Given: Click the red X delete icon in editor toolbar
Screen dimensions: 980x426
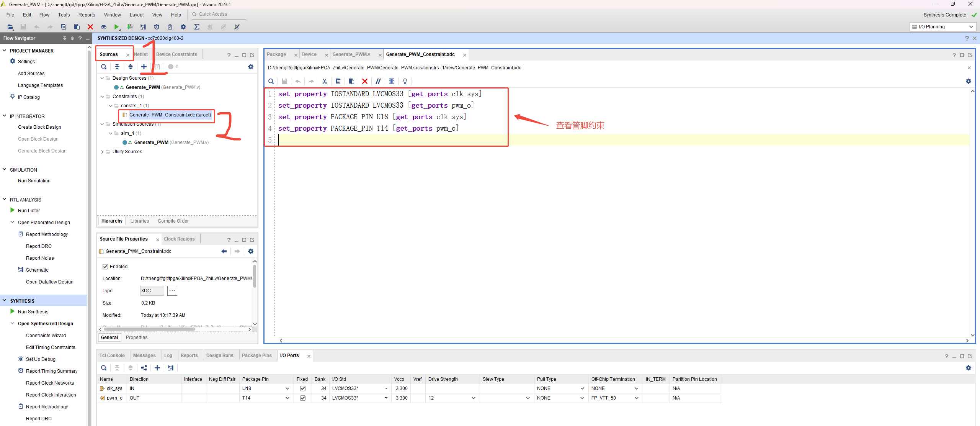Looking at the screenshot, I should [x=365, y=81].
